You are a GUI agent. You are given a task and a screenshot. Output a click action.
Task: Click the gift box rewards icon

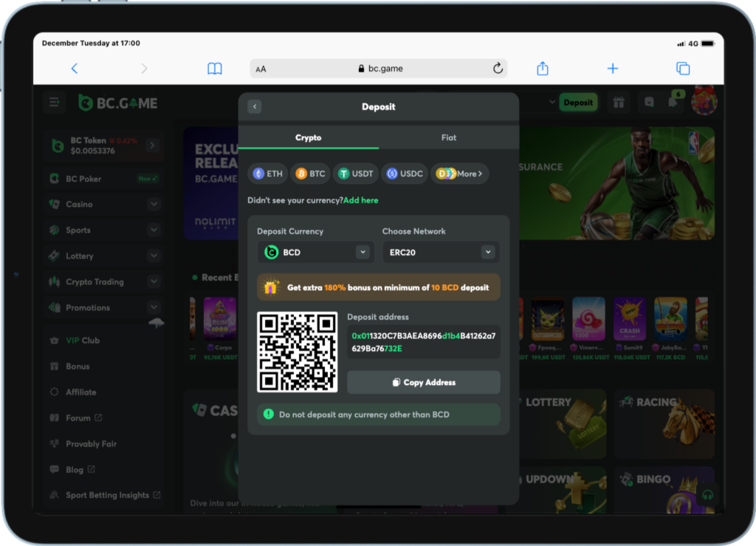point(619,103)
